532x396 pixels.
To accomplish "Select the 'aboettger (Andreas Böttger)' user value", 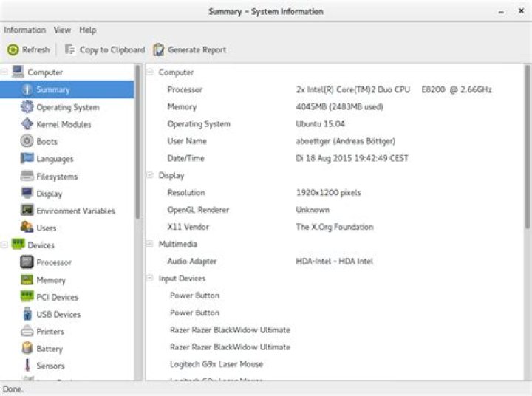I will coord(345,141).
